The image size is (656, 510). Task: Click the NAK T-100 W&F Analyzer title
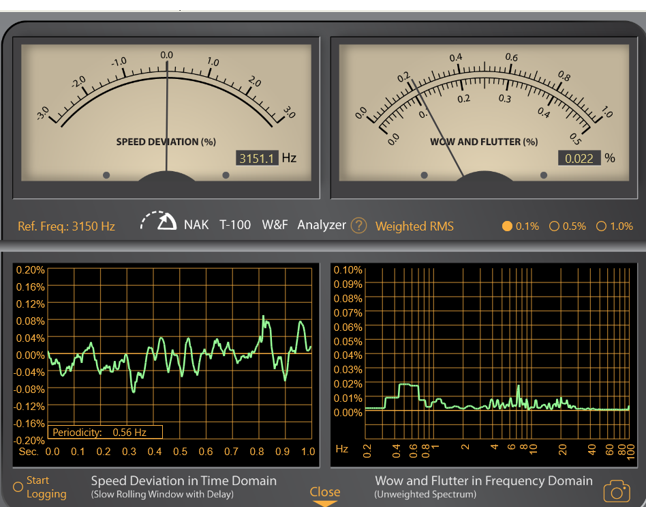[x=264, y=225]
